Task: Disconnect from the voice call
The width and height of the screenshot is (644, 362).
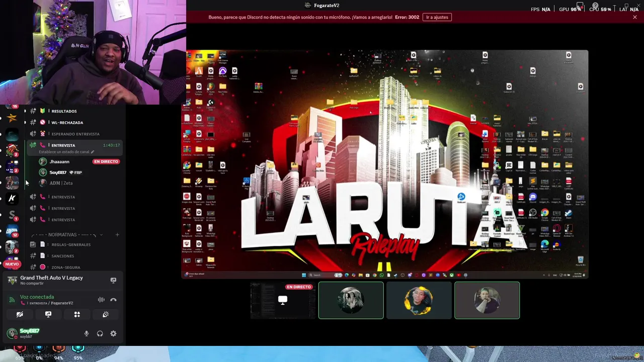Action: coord(113,300)
